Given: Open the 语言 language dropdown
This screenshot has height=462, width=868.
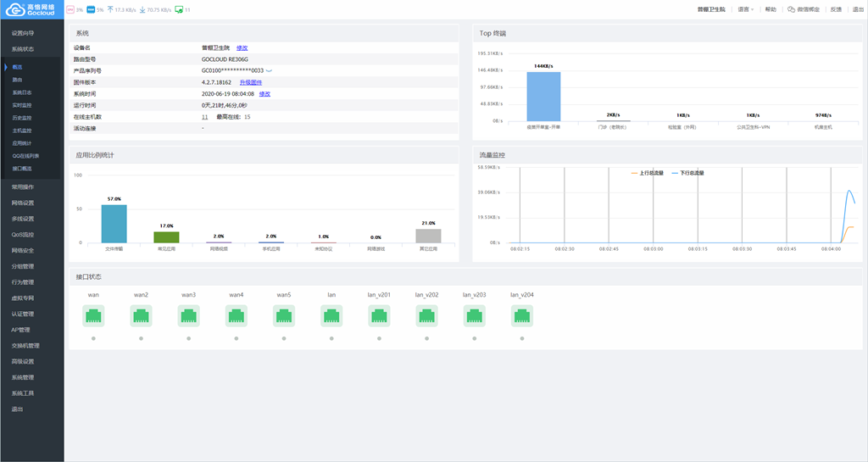Looking at the screenshot, I should [x=746, y=9].
